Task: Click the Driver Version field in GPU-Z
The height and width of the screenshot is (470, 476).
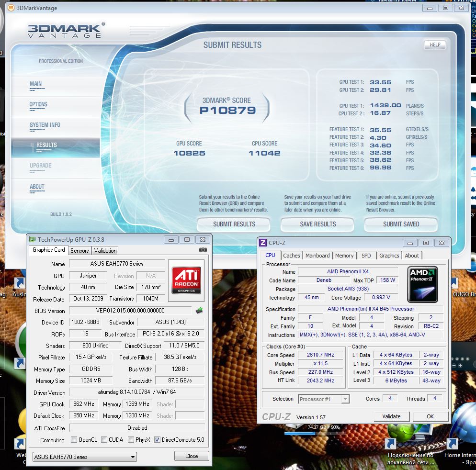Action: tap(136, 392)
